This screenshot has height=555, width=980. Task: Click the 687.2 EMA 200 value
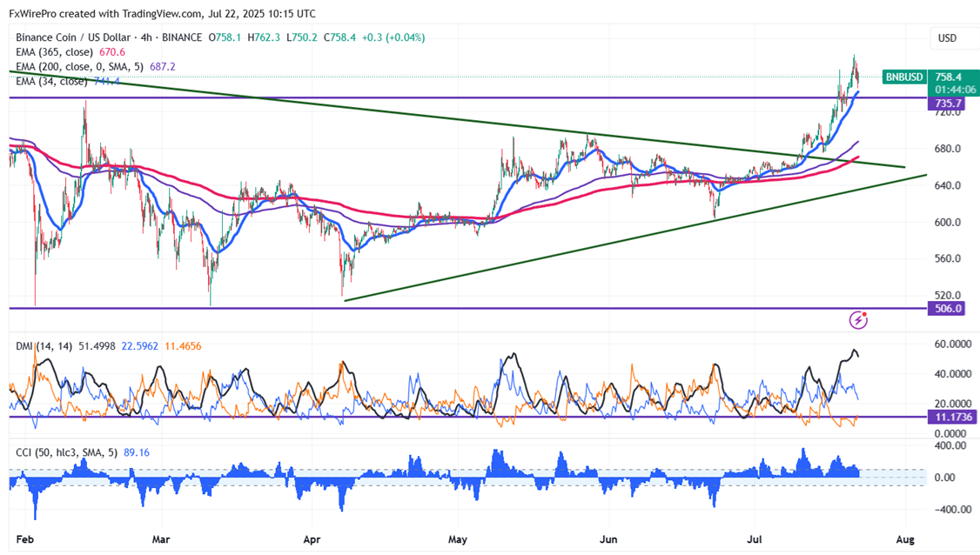click(163, 66)
